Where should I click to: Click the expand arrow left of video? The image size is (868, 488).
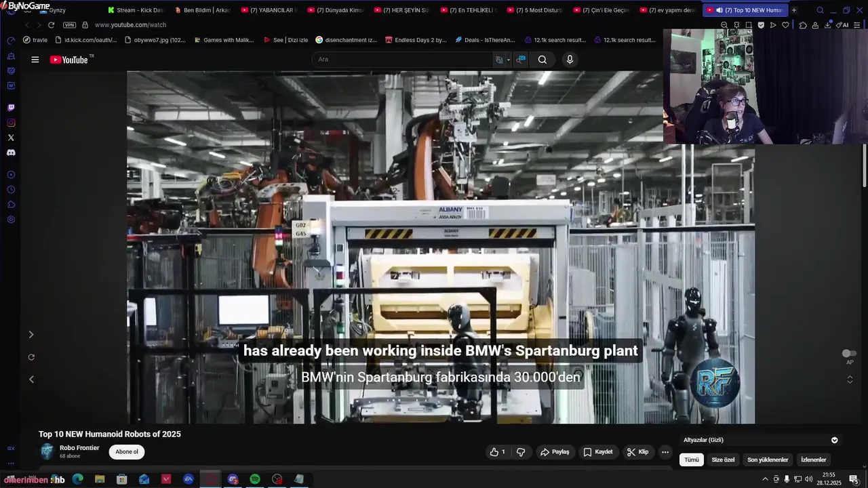(x=31, y=335)
